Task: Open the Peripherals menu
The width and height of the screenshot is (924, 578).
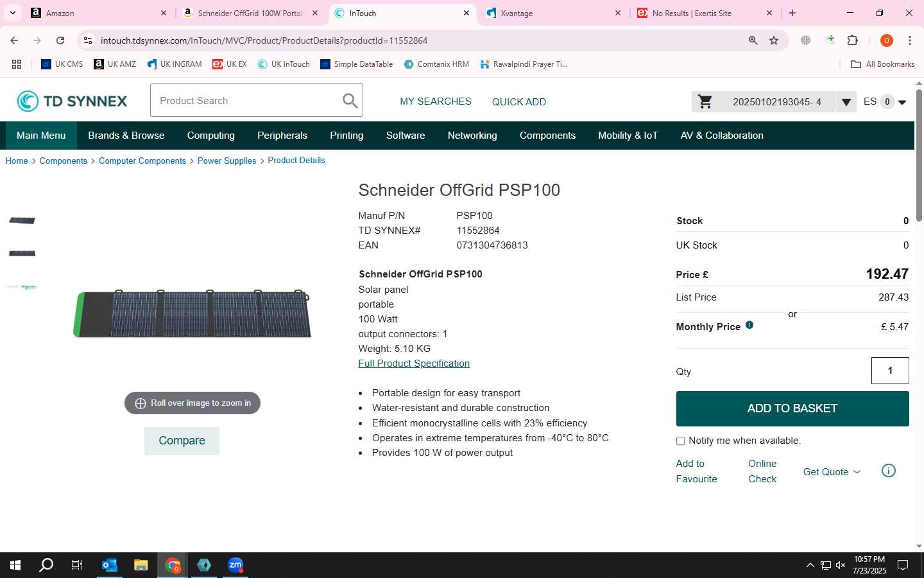Action: (x=282, y=136)
